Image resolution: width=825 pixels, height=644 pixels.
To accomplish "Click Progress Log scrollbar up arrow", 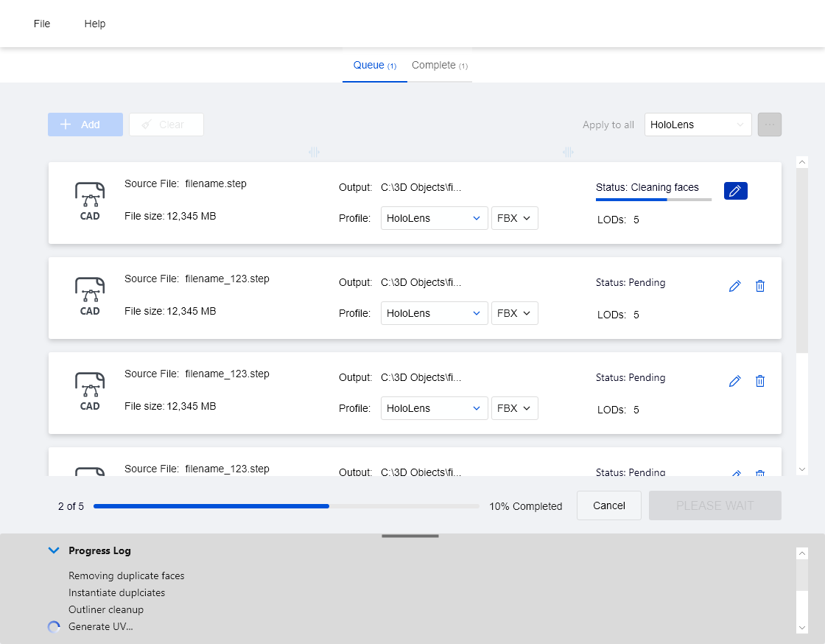I will click(802, 553).
